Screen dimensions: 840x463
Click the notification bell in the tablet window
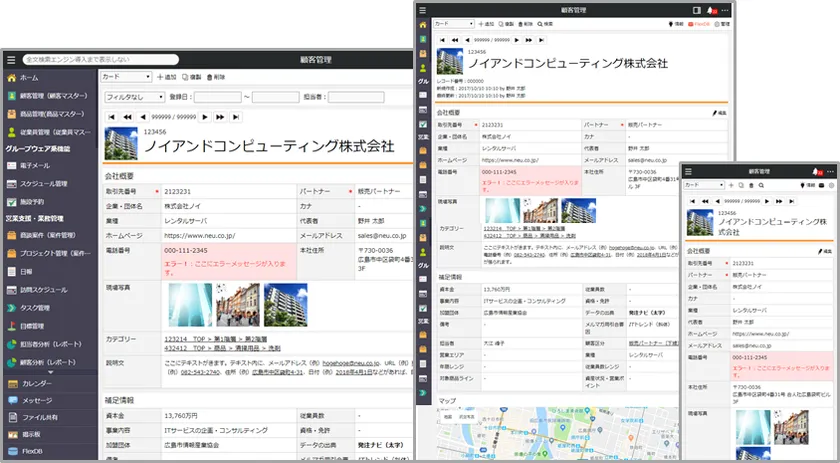tap(710, 9)
